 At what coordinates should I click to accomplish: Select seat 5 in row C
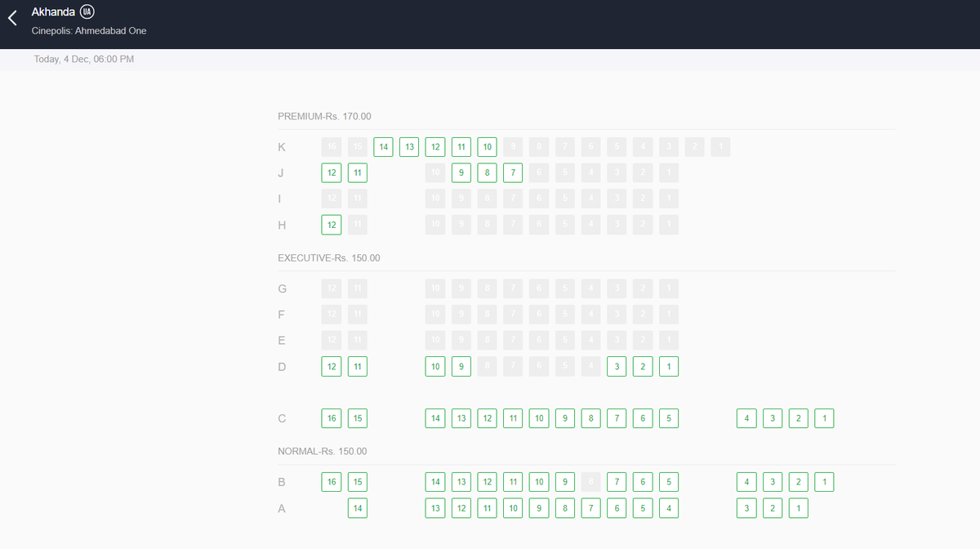(x=669, y=418)
